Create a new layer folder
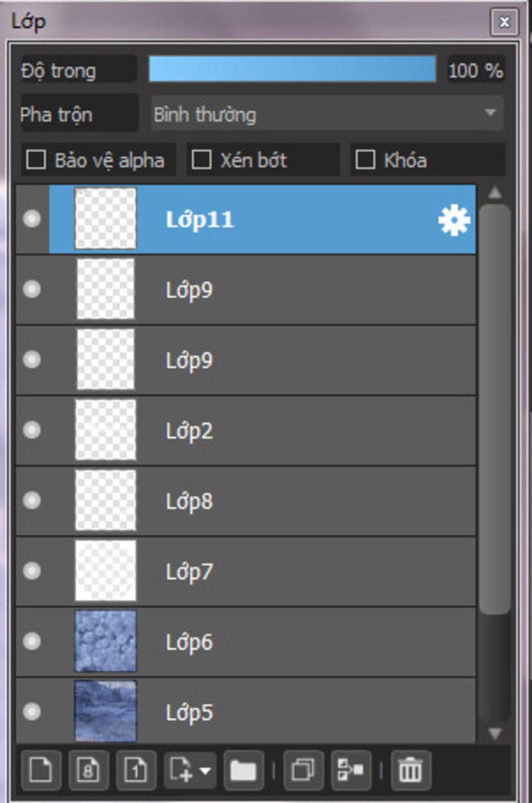The image size is (532, 803). [243, 770]
